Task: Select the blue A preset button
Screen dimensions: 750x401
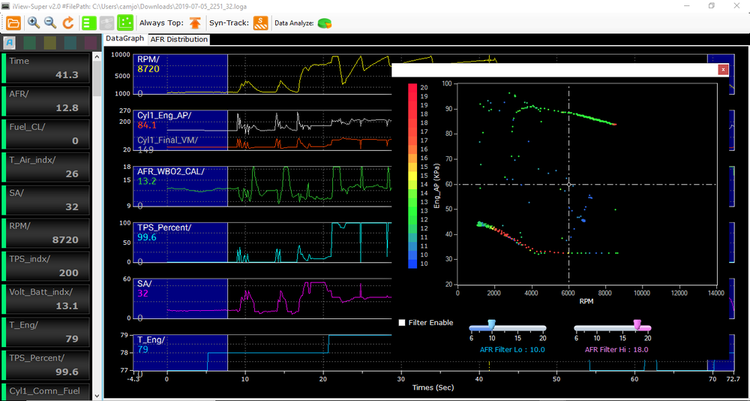Action: pos(9,43)
